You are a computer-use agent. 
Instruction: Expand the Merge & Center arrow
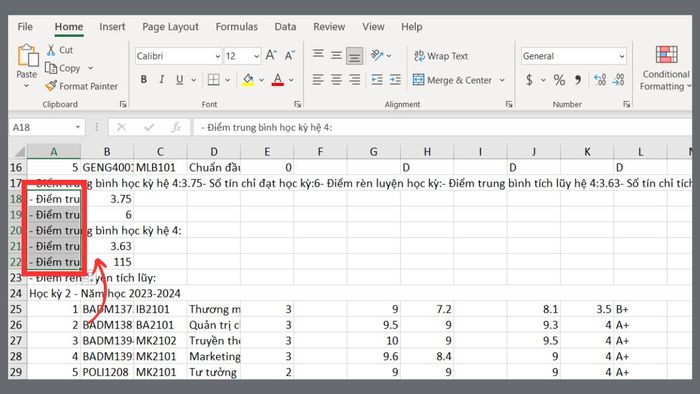tap(502, 80)
